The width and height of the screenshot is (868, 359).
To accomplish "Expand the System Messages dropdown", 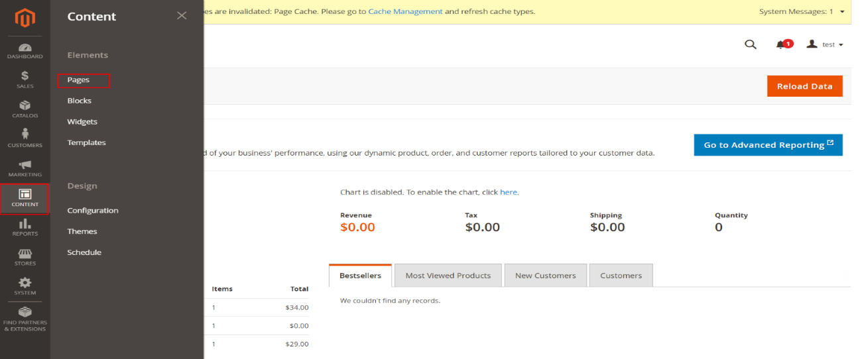I will click(842, 12).
